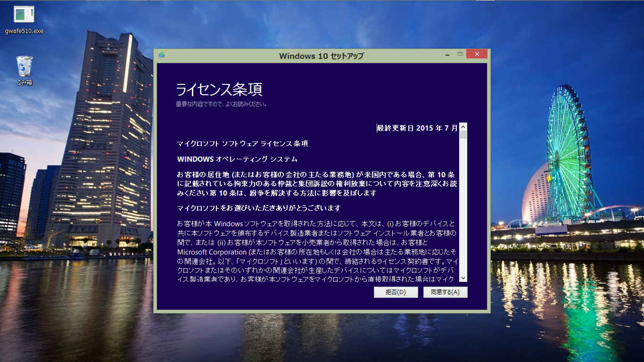
Task: Click the license text scroll up arrow
Action: click(x=463, y=127)
